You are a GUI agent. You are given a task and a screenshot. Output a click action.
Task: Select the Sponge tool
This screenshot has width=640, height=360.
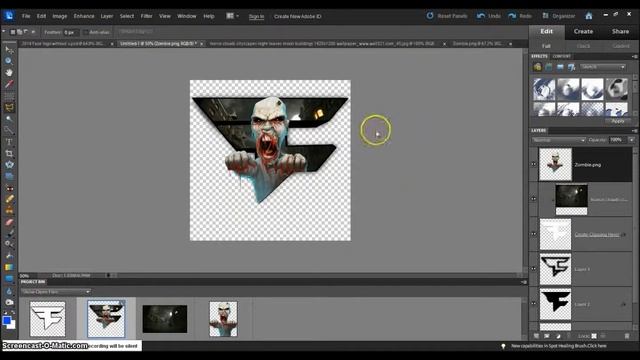[9, 302]
